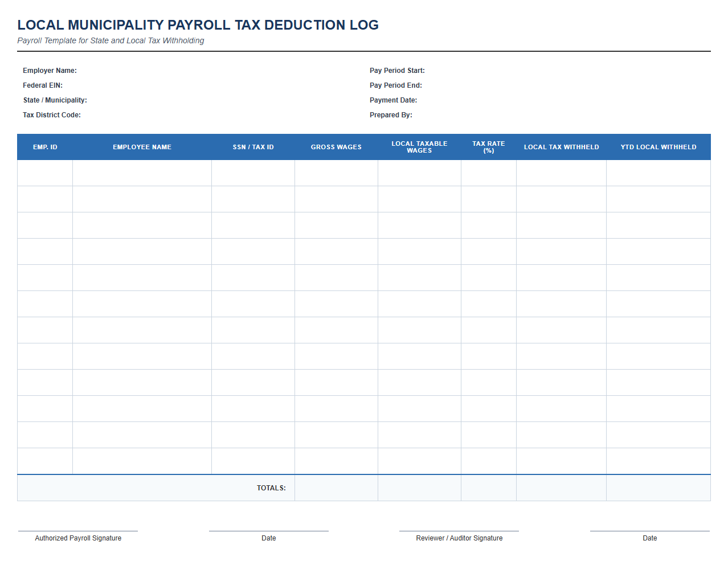
Task: Click the Local Tax Withheld totals cell
Action: click(562, 488)
